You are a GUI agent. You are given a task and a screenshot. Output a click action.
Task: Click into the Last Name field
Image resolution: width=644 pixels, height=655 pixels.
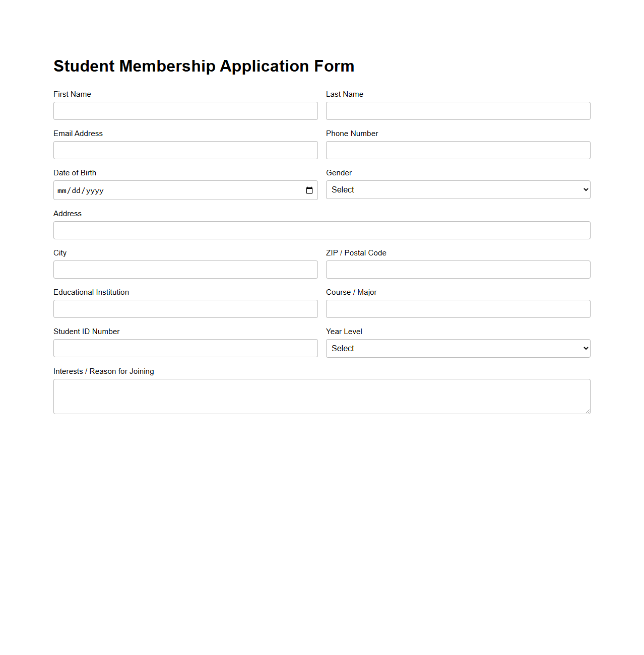[458, 110]
